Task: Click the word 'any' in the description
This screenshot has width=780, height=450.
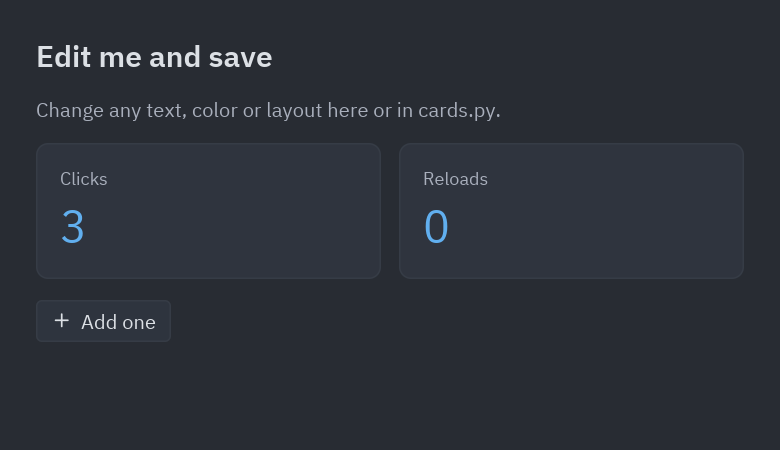Action: click(125, 111)
